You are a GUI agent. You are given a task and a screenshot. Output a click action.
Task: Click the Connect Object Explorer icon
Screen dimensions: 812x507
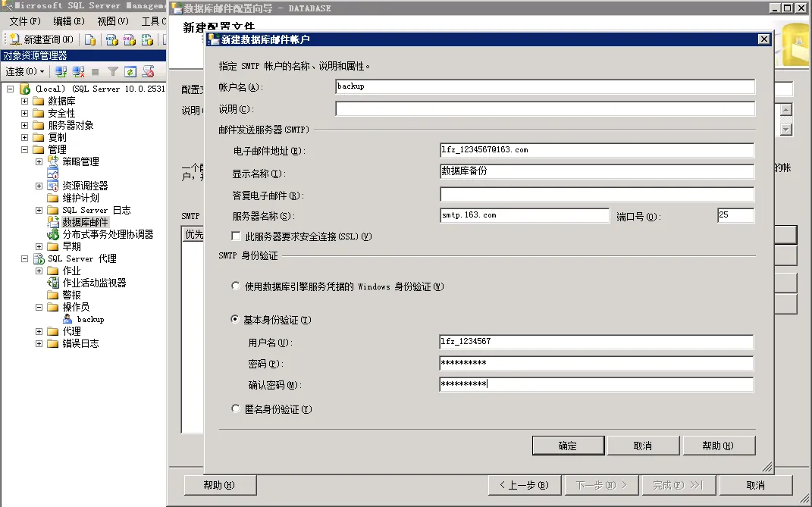(61, 71)
